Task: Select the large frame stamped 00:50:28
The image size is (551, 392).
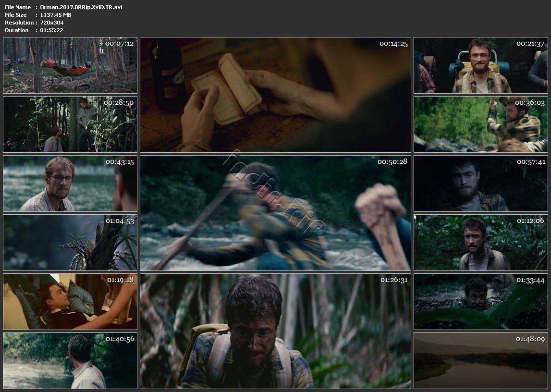Action: pyautogui.click(x=275, y=213)
